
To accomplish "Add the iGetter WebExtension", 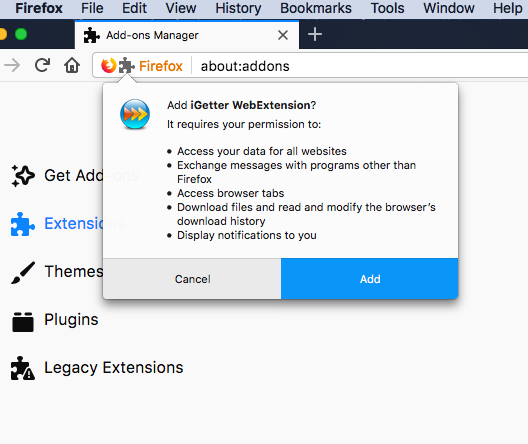I will [370, 279].
